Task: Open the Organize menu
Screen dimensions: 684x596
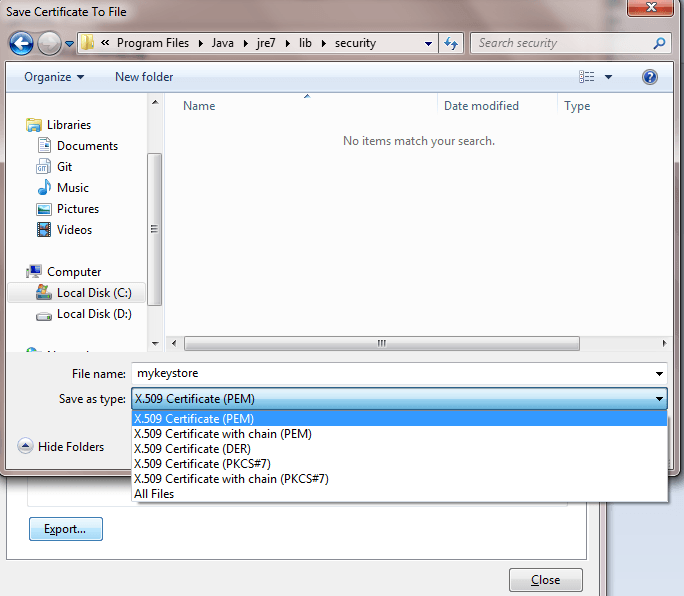Action: tap(54, 77)
